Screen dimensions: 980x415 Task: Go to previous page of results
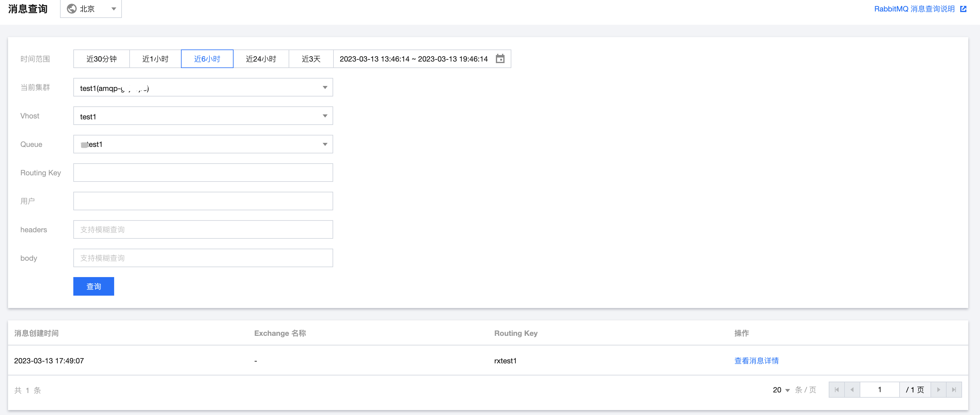coord(852,390)
